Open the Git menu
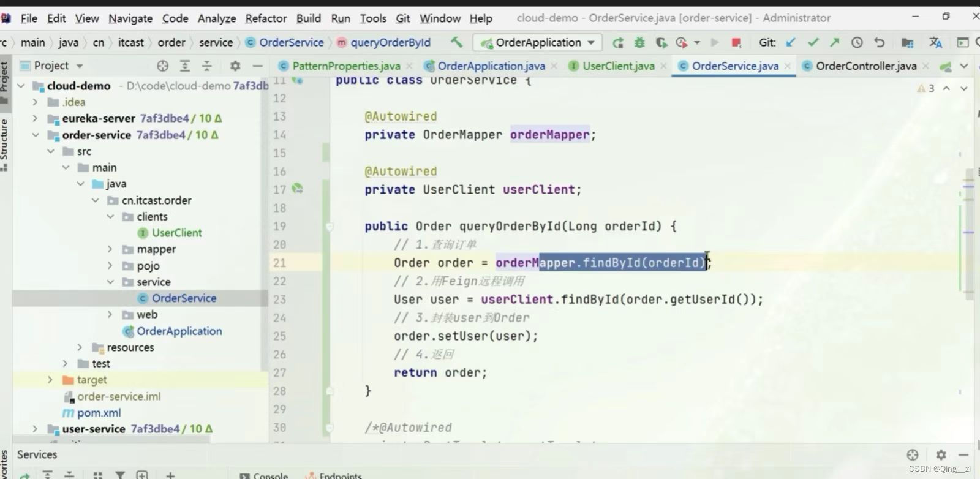The height and width of the screenshot is (479, 980). tap(402, 18)
